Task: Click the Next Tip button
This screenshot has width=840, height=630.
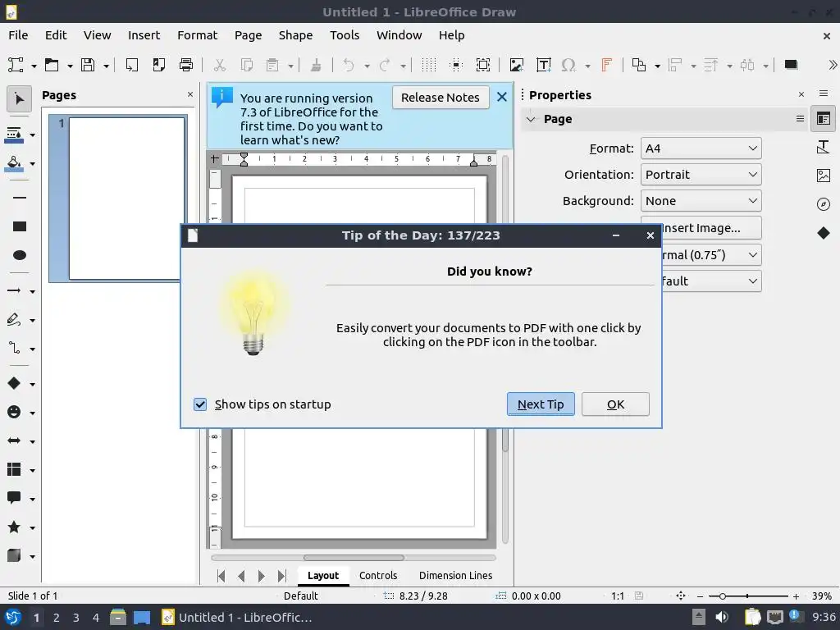Action: (541, 404)
